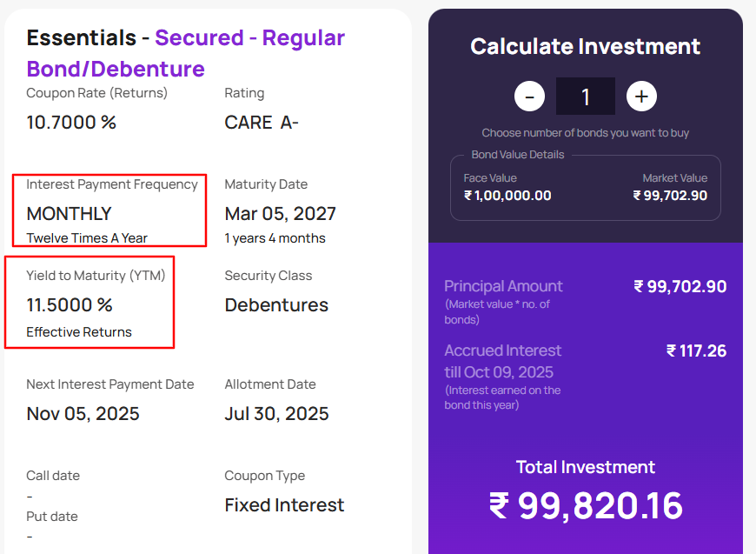Click the Calculate Investment heading

(x=585, y=47)
